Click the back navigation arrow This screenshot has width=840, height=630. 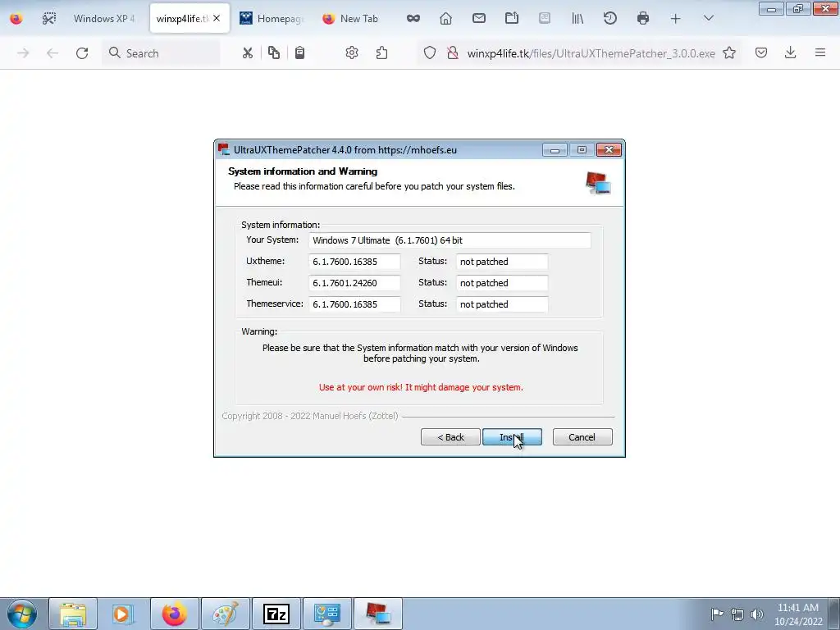[x=52, y=53]
